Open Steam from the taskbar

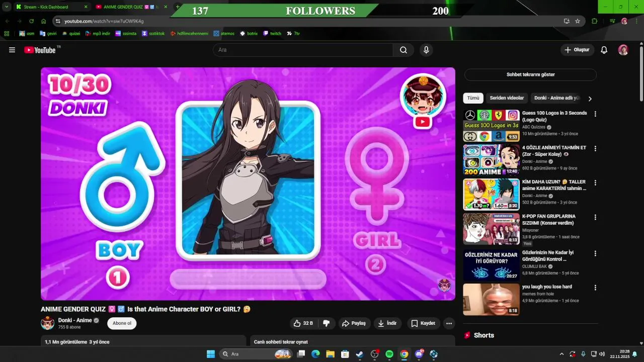[x=360, y=354]
